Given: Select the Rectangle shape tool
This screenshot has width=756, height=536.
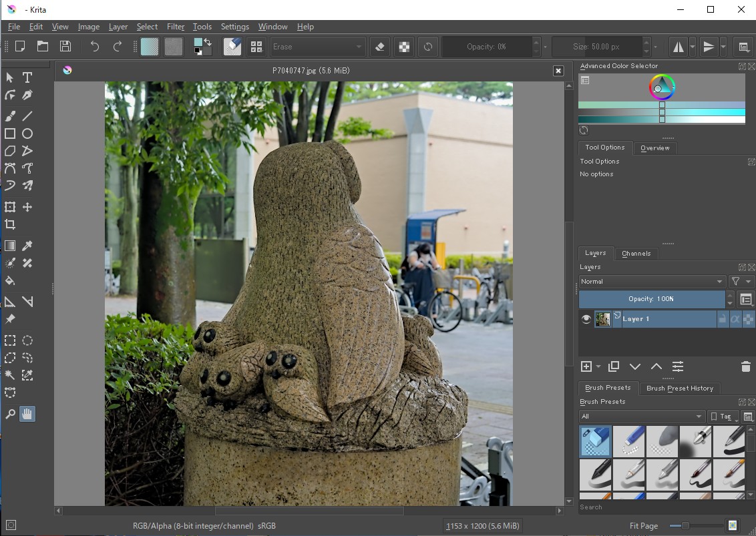Looking at the screenshot, I should 10,133.
